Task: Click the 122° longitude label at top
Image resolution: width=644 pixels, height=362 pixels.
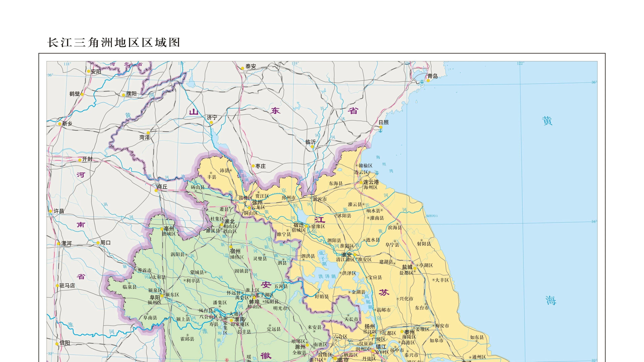Action: click(x=521, y=63)
